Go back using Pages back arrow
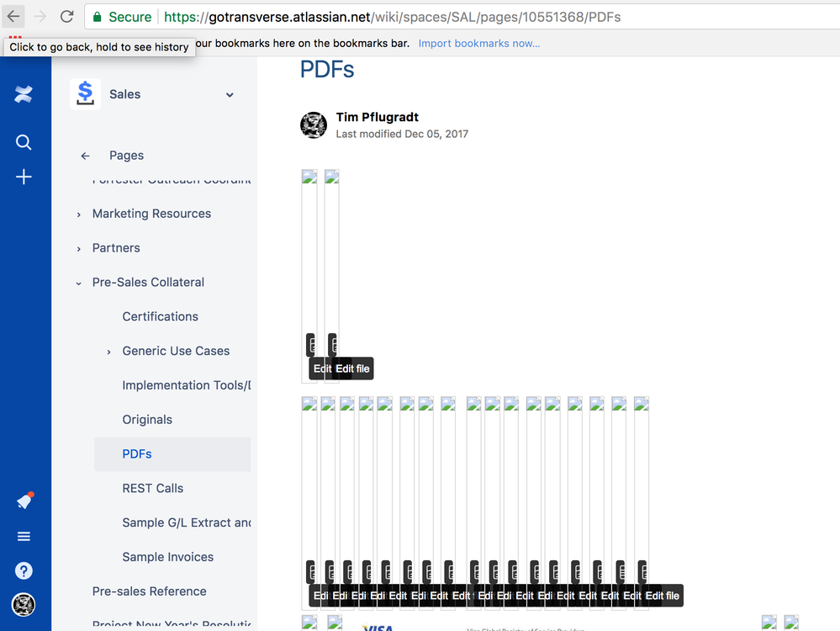The image size is (840, 631). pos(85,156)
